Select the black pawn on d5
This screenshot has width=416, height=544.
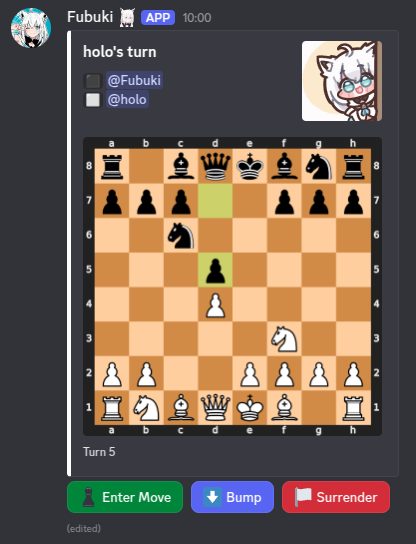tap(215, 271)
